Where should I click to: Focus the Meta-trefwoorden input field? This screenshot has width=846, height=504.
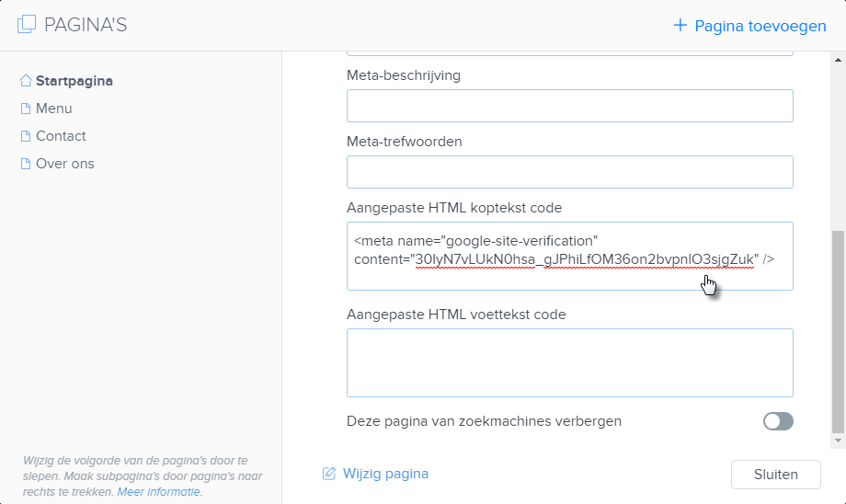pyautogui.click(x=569, y=172)
